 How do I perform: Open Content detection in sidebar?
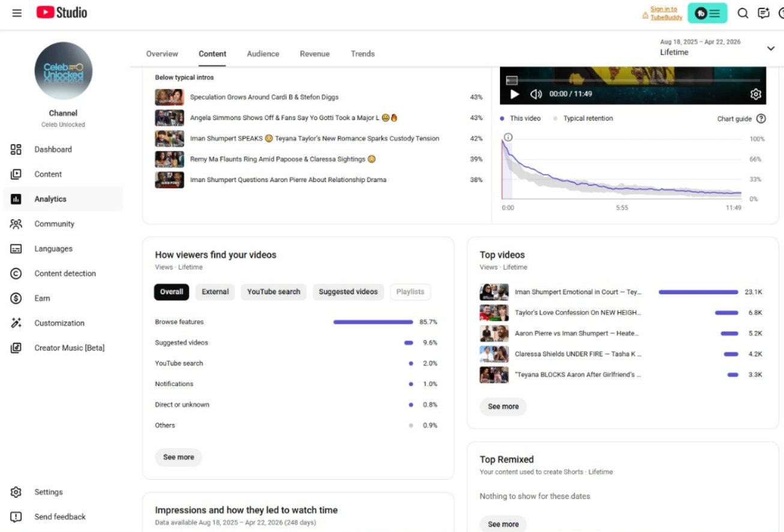[65, 273]
